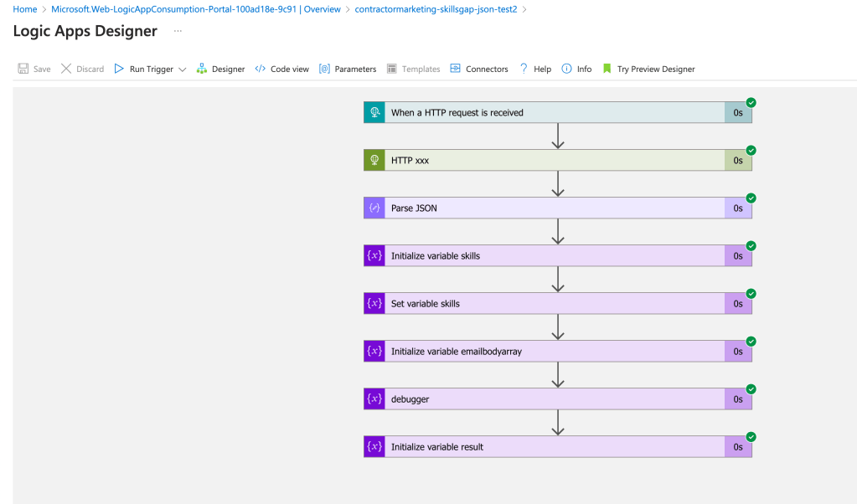Open the Connectors toolbar item
The height and width of the screenshot is (504, 857).
pyautogui.click(x=479, y=69)
